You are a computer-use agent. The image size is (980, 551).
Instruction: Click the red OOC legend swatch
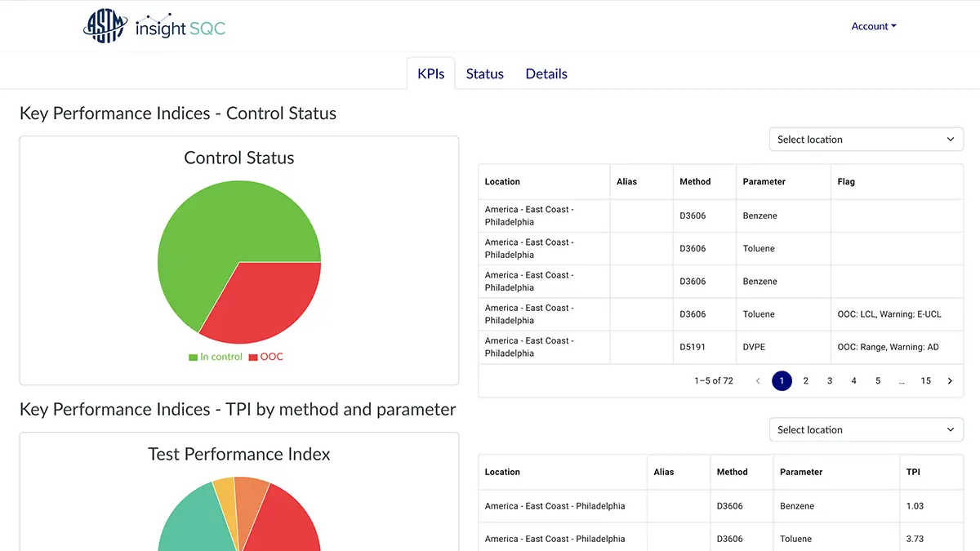[x=253, y=358]
